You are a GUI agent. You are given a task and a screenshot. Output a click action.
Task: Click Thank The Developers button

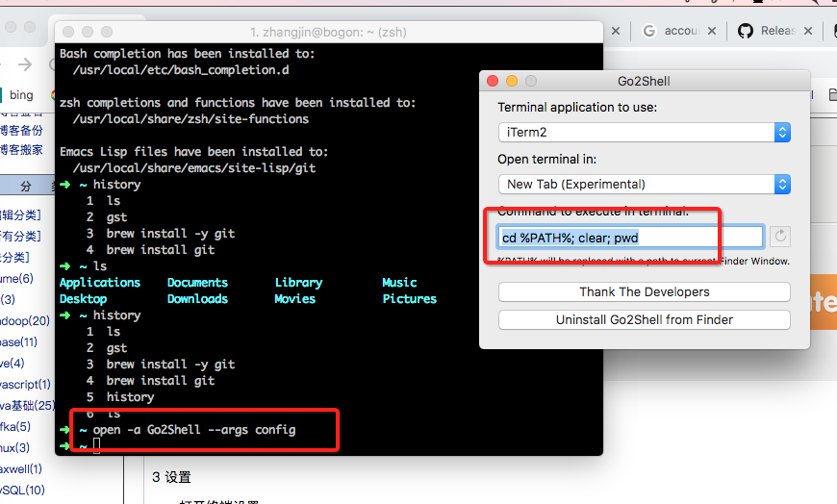click(x=645, y=292)
